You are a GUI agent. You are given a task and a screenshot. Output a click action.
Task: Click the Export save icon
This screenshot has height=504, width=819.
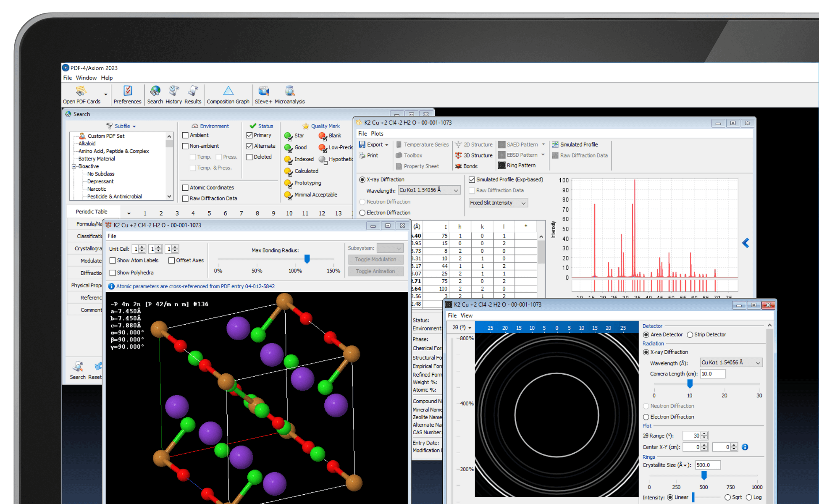click(362, 144)
